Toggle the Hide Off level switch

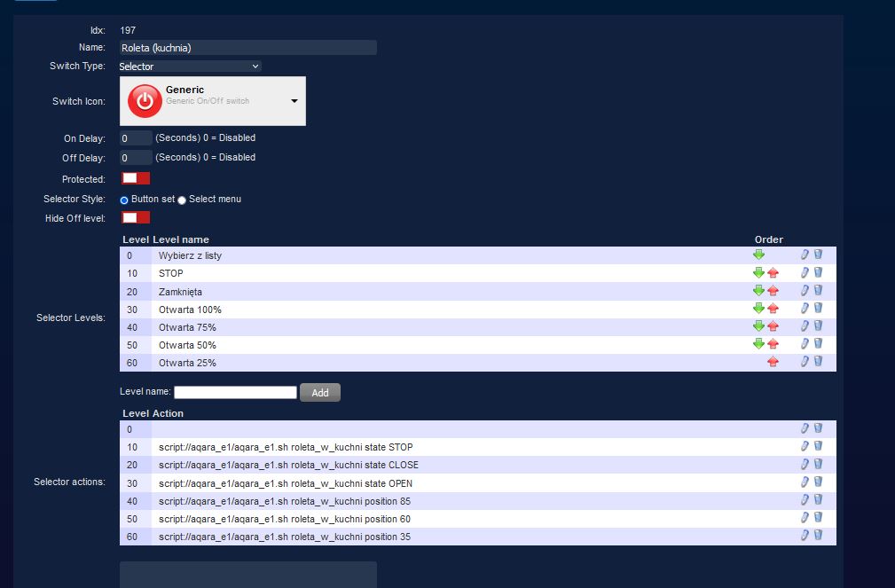(136, 217)
